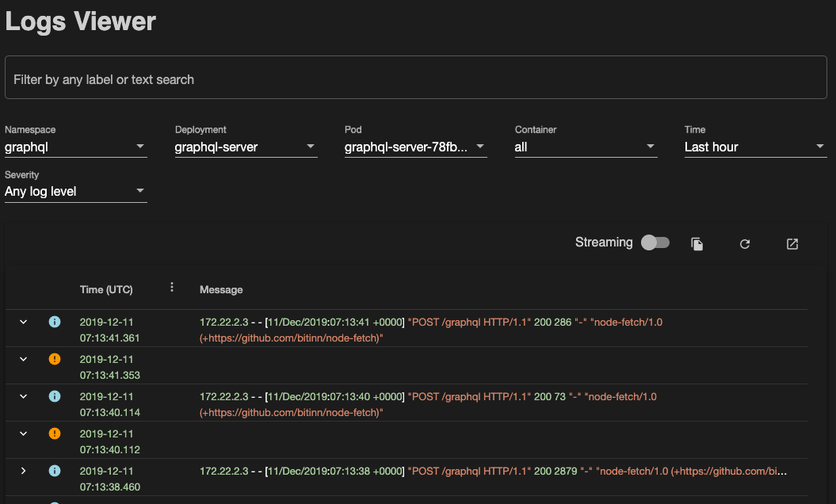Enable the Streaming toggle
This screenshot has height=504, width=836.
tap(655, 242)
